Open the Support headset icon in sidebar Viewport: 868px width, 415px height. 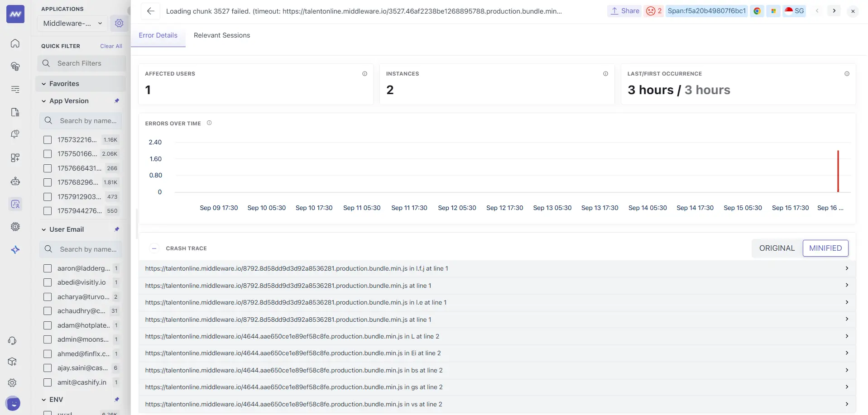[12, 340]
